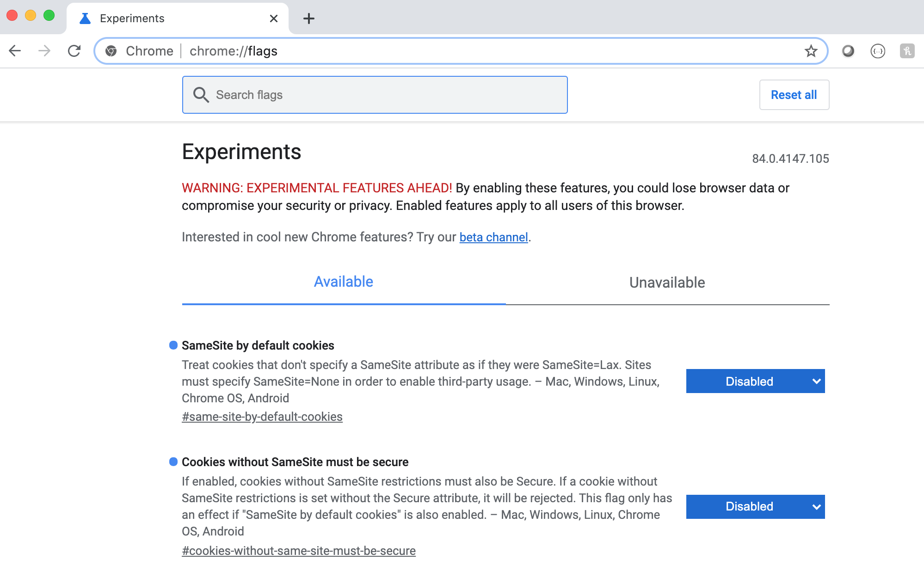Image resolution: width=924 pixels, height=566 pixels.
Task: Click the Chrome site info icon
Action: (x=111, y=51)
